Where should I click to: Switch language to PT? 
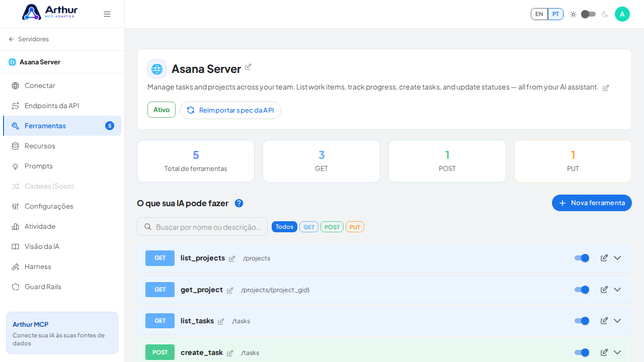tap(555, 14)
